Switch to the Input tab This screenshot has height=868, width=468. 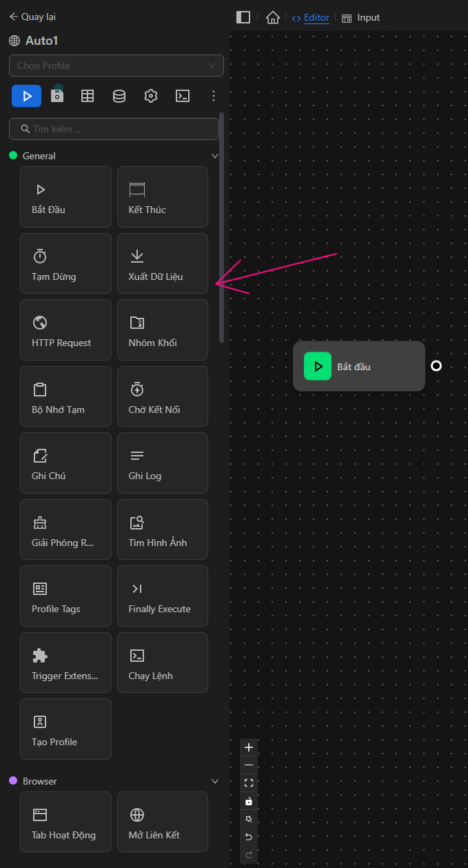click(360, 17)
